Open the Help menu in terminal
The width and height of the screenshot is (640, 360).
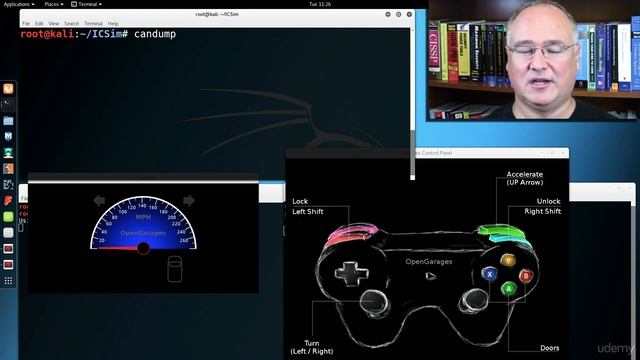click(x=113, y=24)
